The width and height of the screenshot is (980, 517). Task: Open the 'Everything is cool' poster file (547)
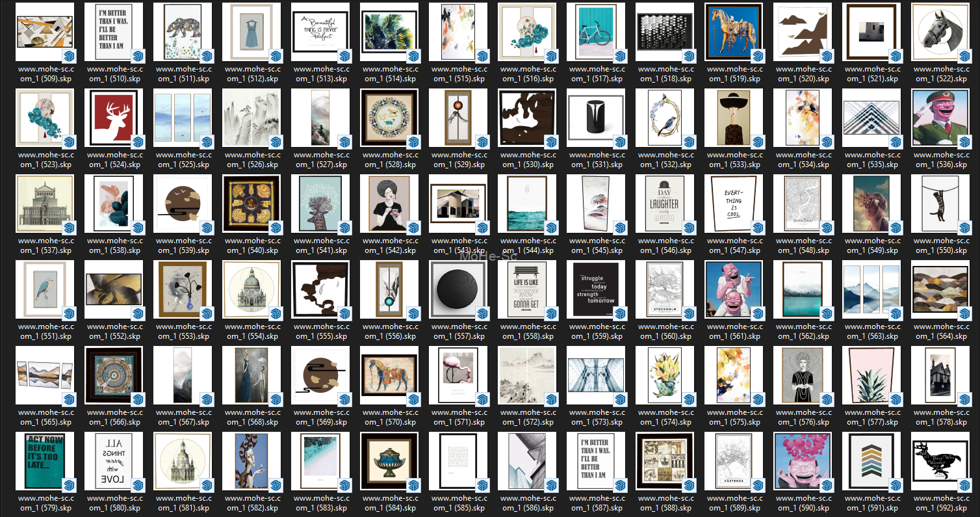pyautogui.click(x=734, y=204)
